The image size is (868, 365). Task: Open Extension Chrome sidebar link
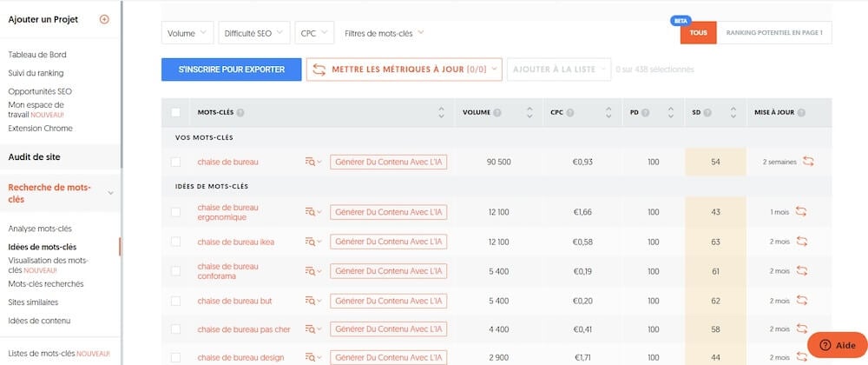(41, 128)
